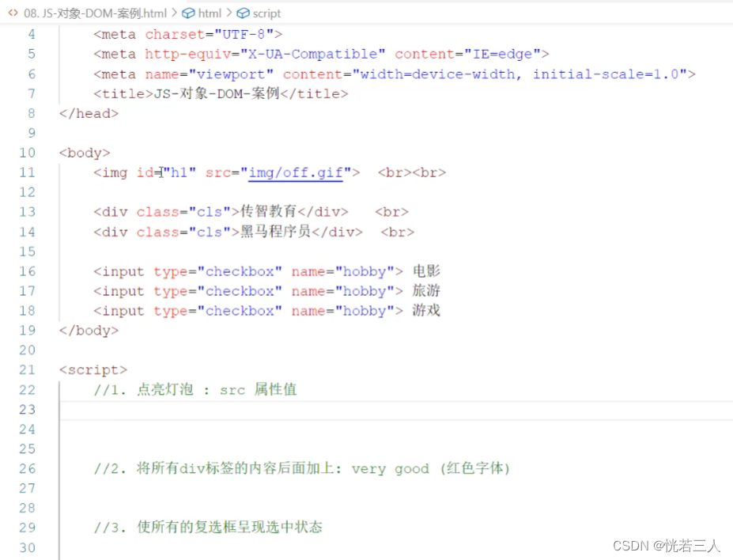
Task: Click the X-UA-Compatible attribute value
Action: pyautogui.click(x=313, y=55)
